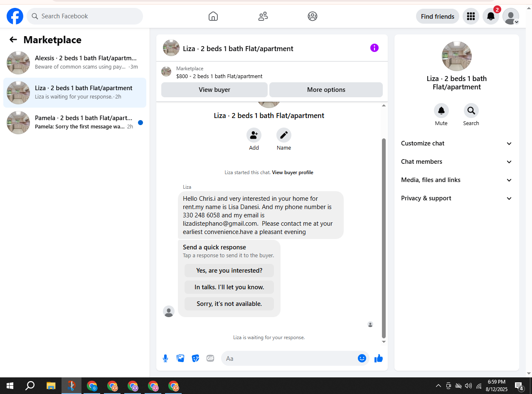Viewport: 532px width, 394px height.
Task: Click the chat scrollbar up arrow
Action: (x=384, y=106)
